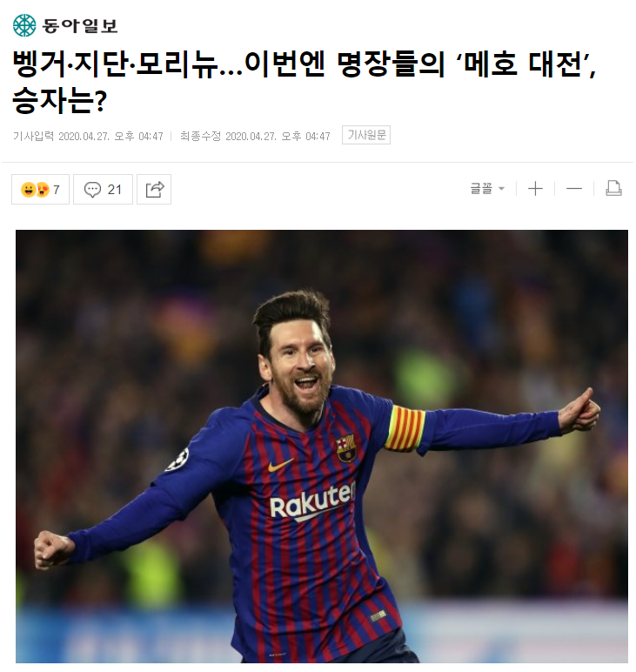Screen dimensions: 636x672
Task: Expand the 글꼴 font dropdown
Action: tap(487, 189)
